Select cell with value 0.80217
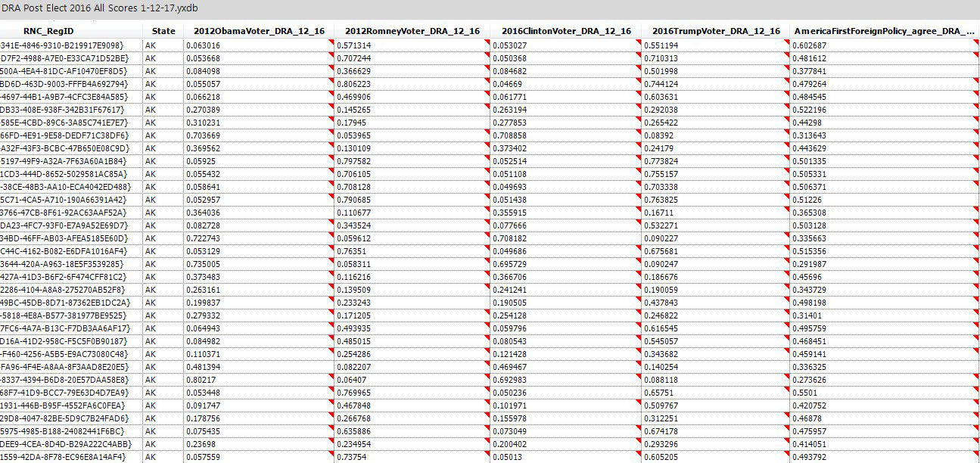Viewport: 980px width, 463px height. 259,379
